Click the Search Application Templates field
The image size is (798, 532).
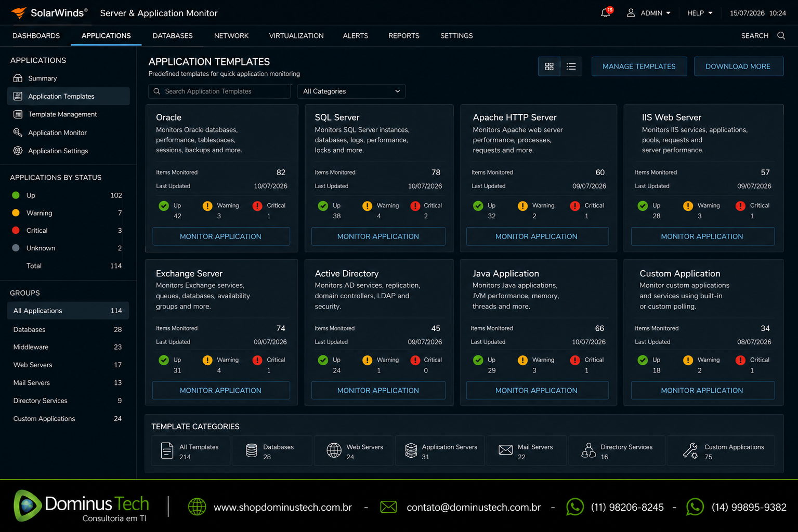point(219,91)
